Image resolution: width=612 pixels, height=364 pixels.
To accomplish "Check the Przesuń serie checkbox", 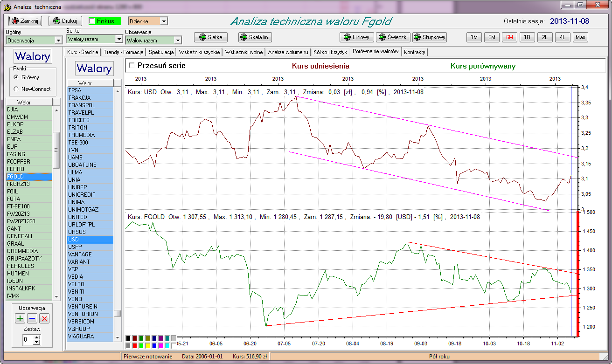I will click(x=132, y=66).
